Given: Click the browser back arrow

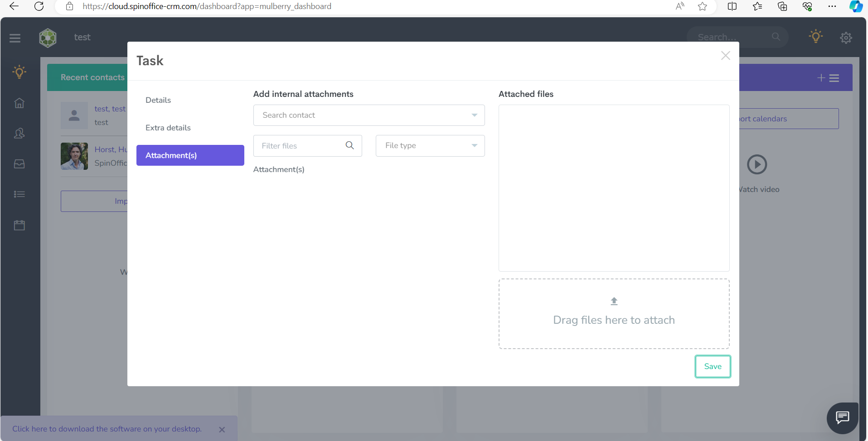Looking at the screenshot, I should [14, 6].
